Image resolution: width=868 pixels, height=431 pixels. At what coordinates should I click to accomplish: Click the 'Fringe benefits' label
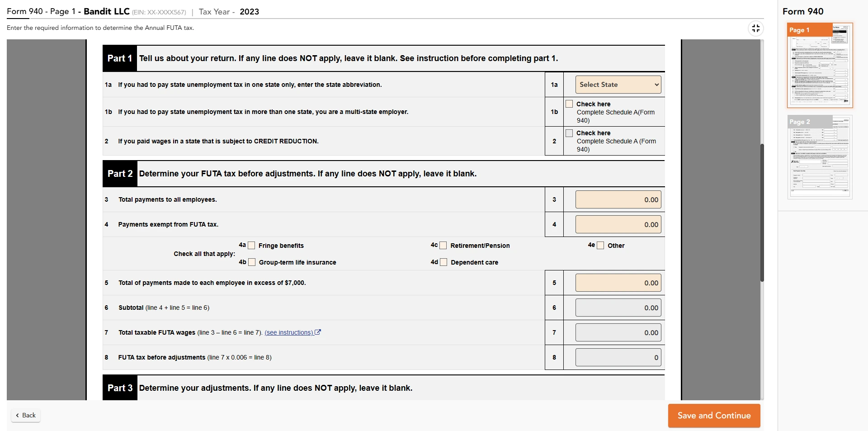(x=281, y=246)
